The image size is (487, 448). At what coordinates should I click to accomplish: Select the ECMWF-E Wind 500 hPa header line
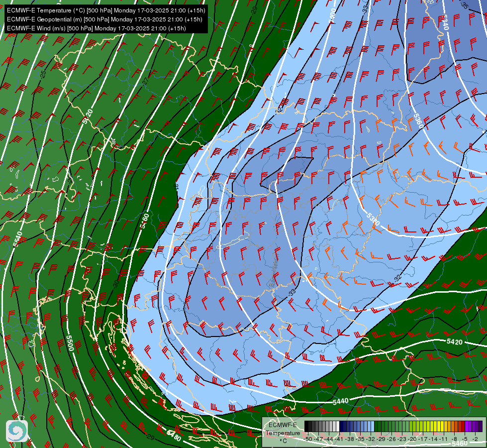(x=97, y=28)
